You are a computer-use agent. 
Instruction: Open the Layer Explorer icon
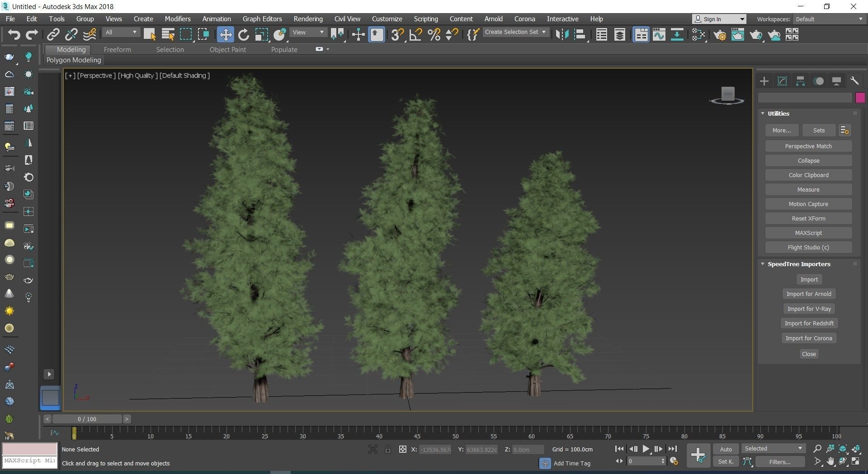(x=619, y=34)
